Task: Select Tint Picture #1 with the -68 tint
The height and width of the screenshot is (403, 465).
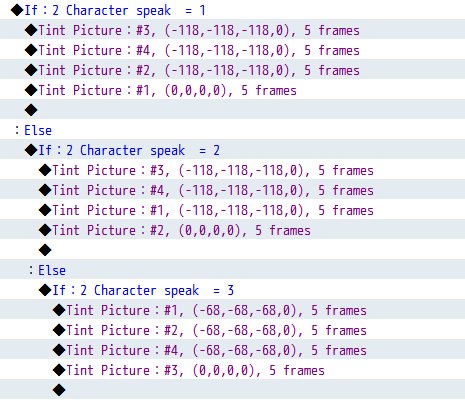Action: [x=232, y=309]
